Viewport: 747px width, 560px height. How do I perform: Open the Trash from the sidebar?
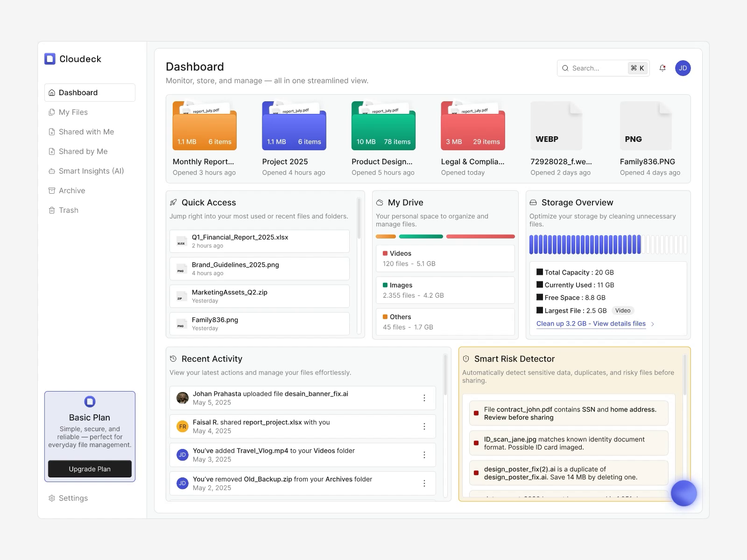coord(68,210)
